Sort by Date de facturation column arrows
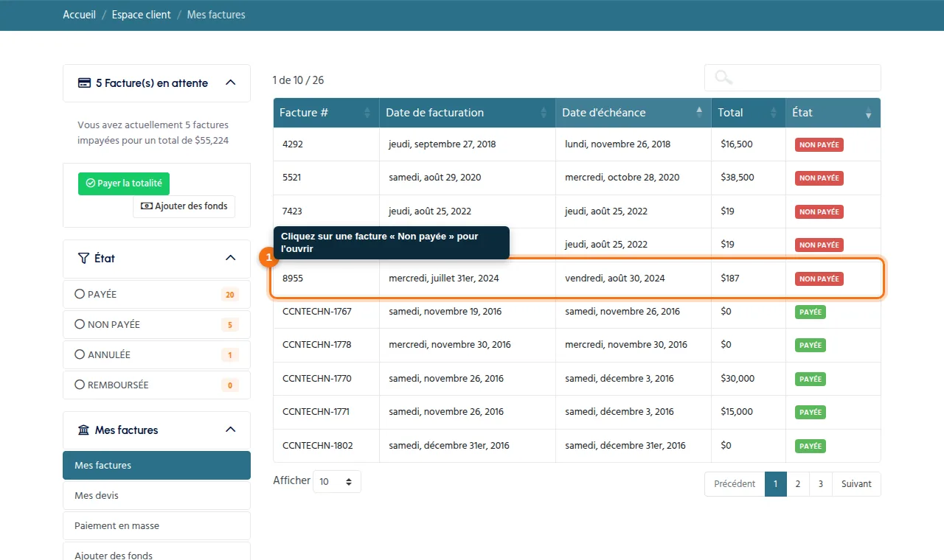This screenshot has height=560, width=944. tap(544, 113)
